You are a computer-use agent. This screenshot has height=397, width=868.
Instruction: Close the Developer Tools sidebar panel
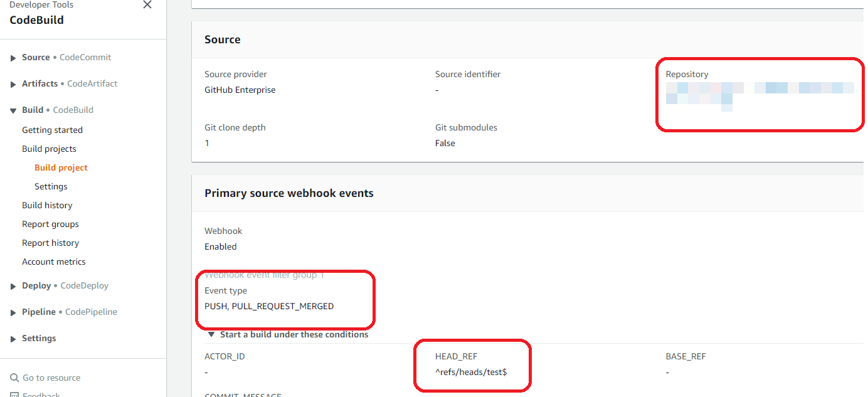(147, 5)
